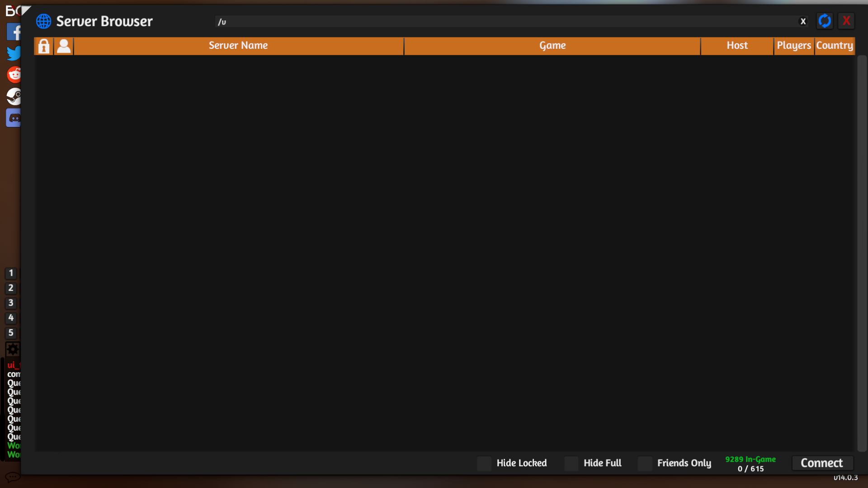
Task: Click the Facebook icon in sidebar
Action: (x=14, y=32)
